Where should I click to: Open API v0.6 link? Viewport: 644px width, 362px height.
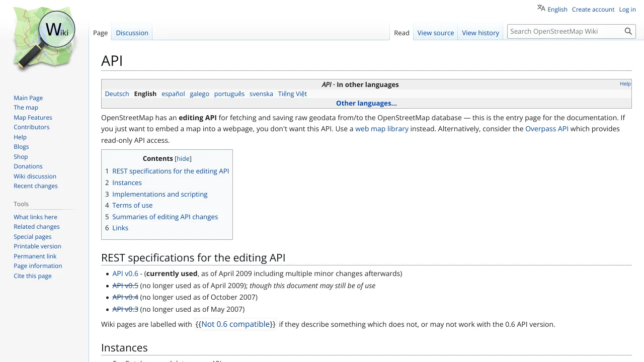tap(125, 274)
